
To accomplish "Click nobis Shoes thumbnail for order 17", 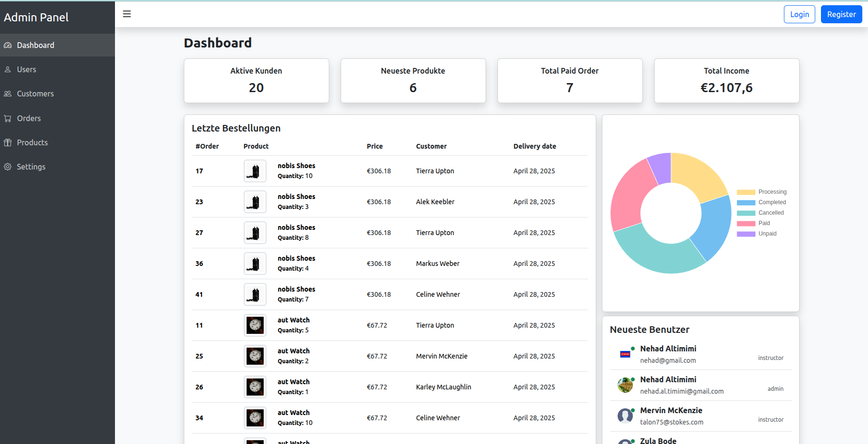I will coord(255,171).
